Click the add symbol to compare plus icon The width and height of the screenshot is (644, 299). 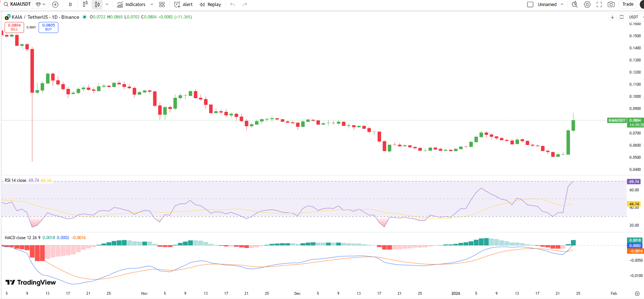(55, 5)
